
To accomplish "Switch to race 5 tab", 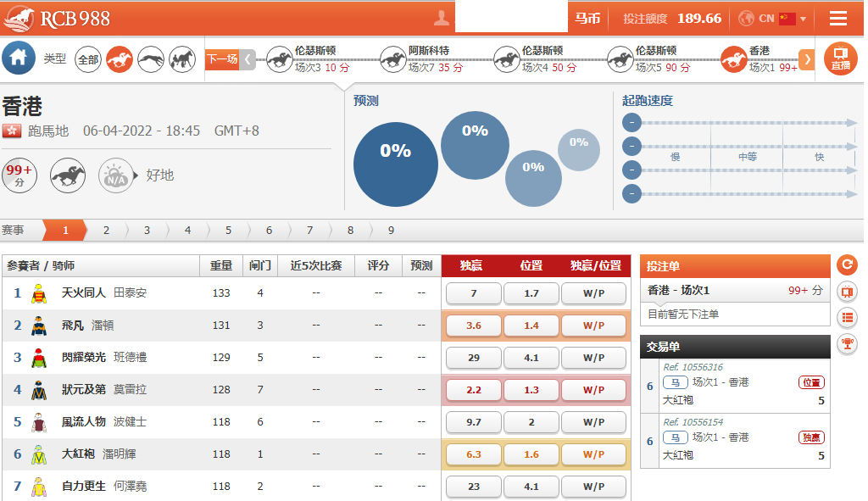I will (228, 230).
